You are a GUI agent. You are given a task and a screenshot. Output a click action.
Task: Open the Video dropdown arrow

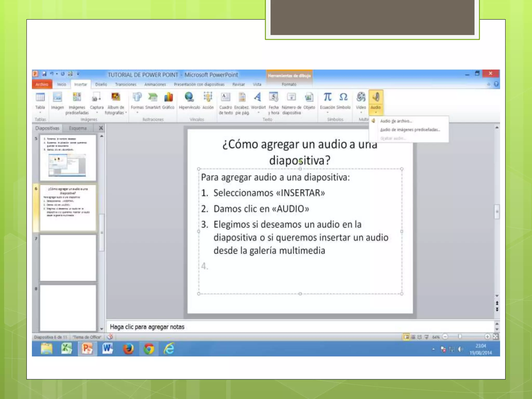click(361, 113)
